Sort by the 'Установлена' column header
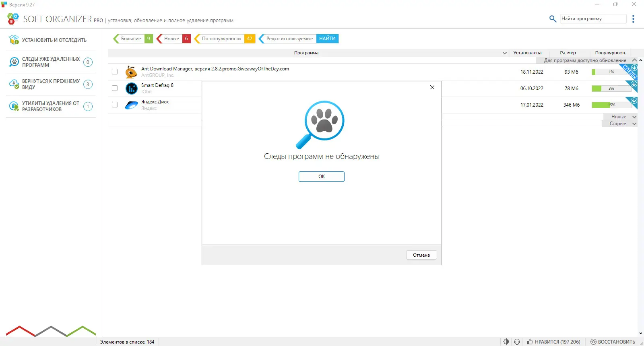 [x=527, y=53]
